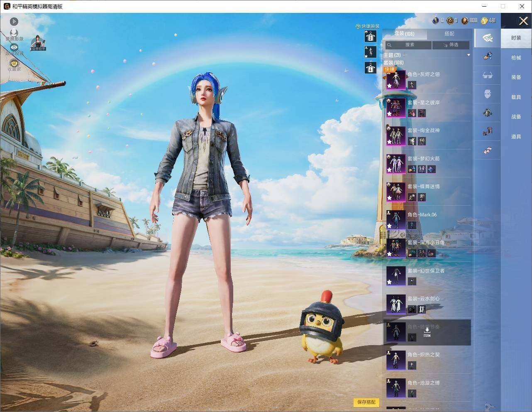
Task: Select the 角色-炽热之契 outfit thumbnail
Action: 396,360
